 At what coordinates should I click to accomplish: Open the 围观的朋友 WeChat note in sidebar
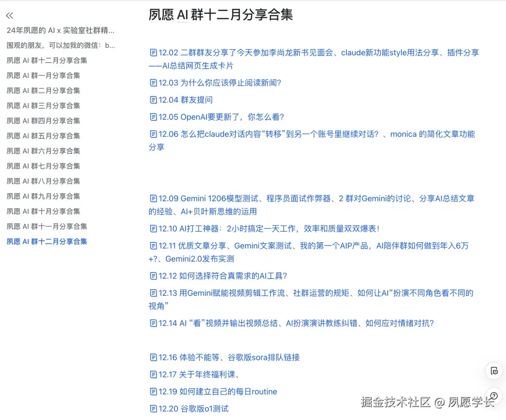pyautogui.click(x=52, y=45)
